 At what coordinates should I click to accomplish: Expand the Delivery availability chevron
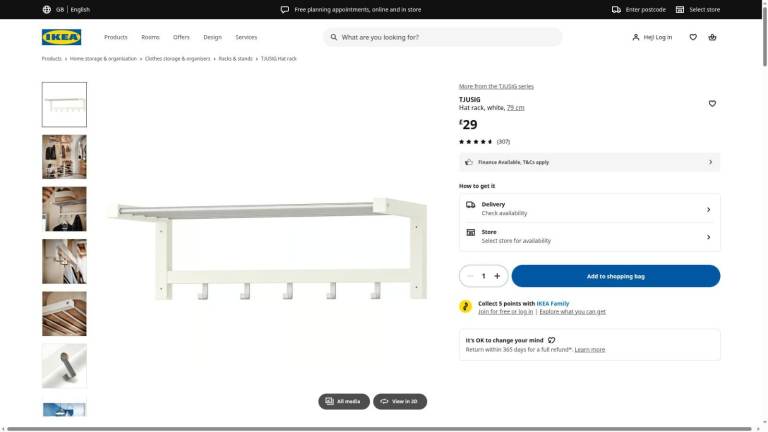tap(708, 210)
